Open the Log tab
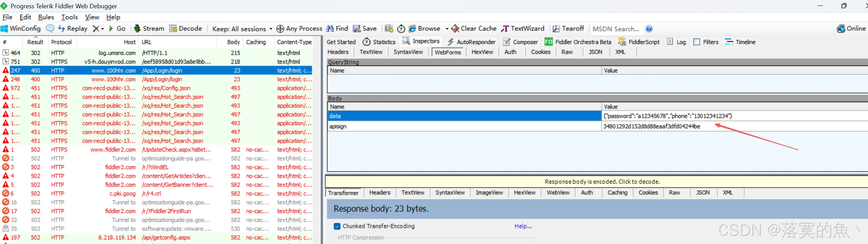 (x=676, y=42)
